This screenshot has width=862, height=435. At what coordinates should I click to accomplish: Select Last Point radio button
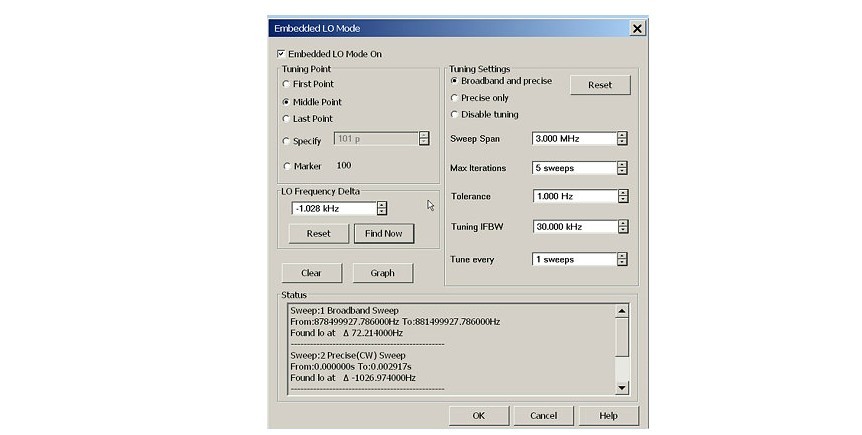point(287,119)
